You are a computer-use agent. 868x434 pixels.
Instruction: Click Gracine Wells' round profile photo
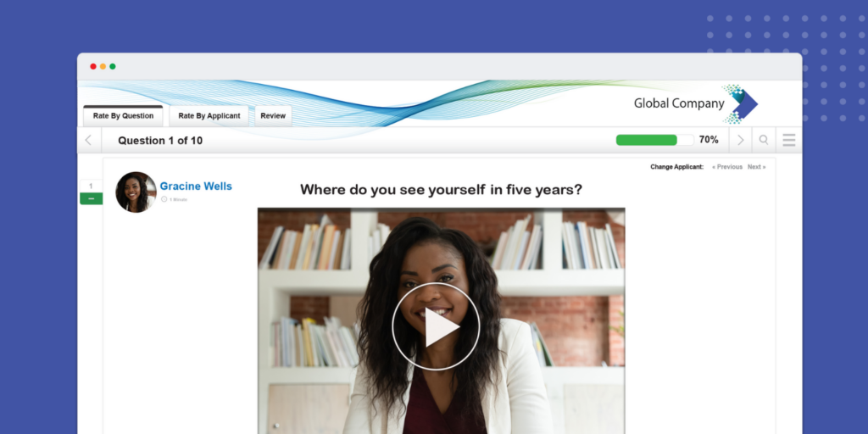pyautogui.click(x=136, y=192)
